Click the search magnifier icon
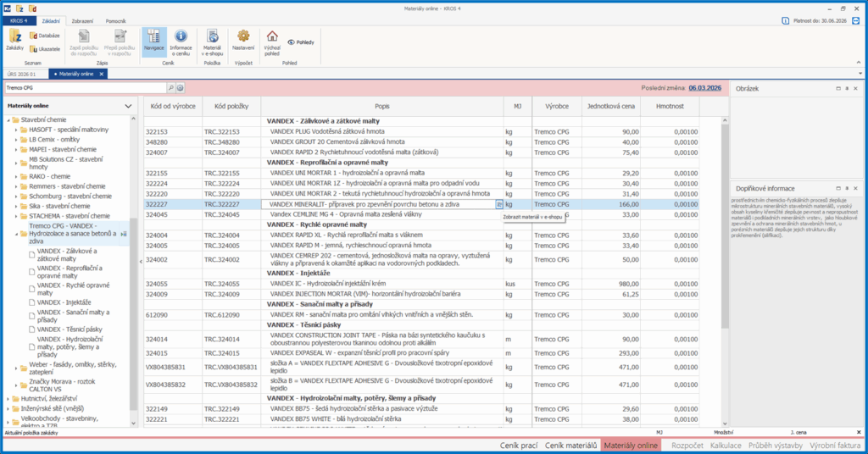The image size is (868, 454). point(170,87)
